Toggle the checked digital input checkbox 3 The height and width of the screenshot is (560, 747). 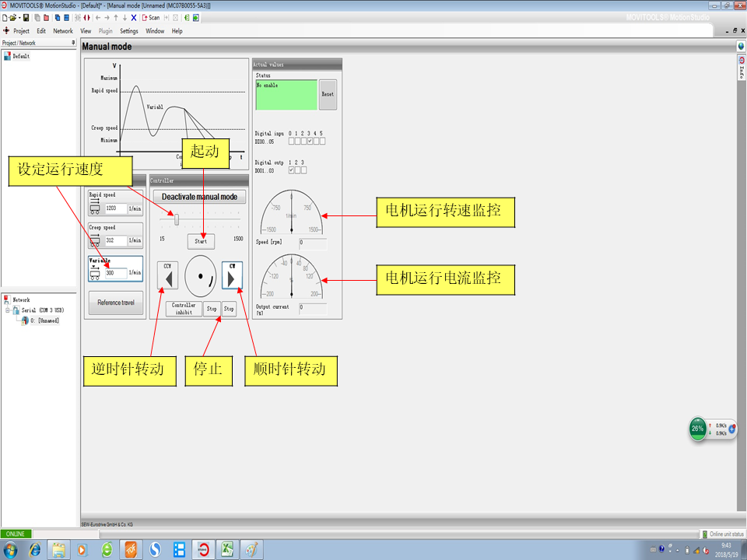tap(310, 142)
